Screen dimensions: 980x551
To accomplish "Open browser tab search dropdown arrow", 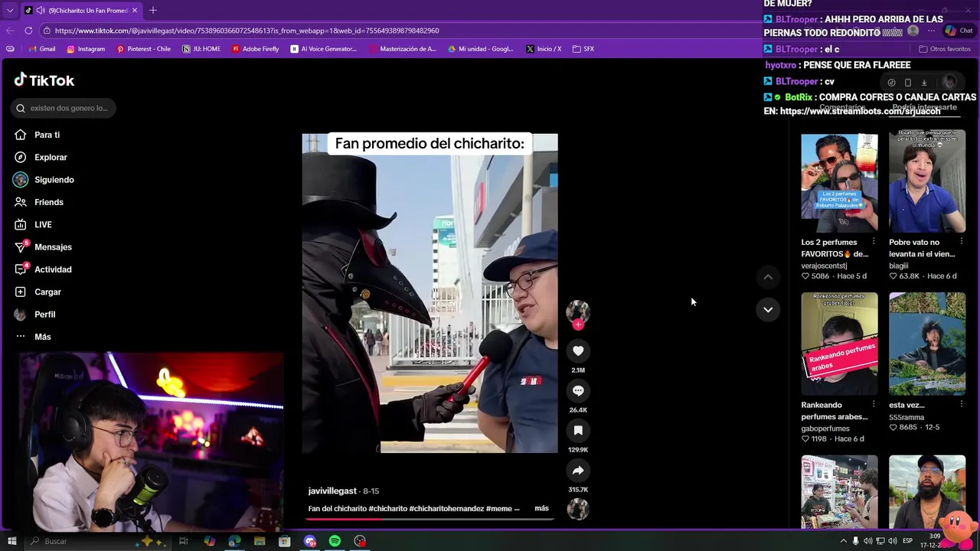I will 10,10.
